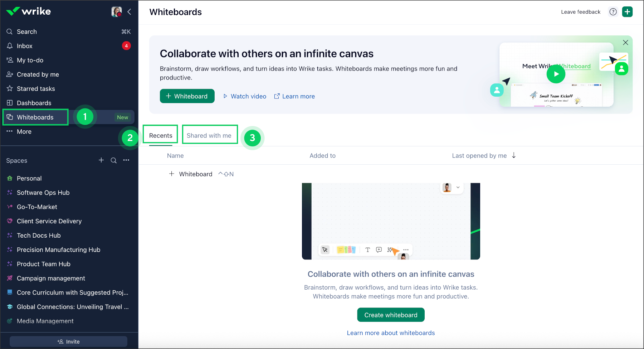Click the Invite button
The height and width of the screenshot is (349, 644).
pos(68,341)
